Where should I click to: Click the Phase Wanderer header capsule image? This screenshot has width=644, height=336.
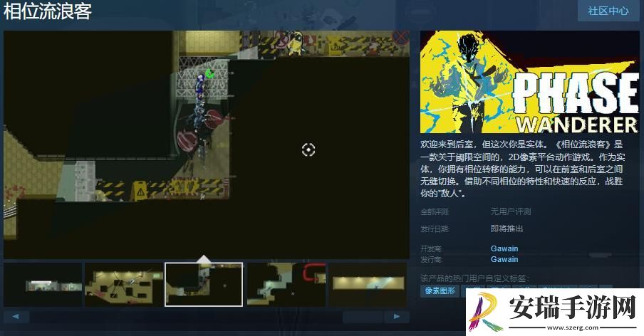[x=529, y=82]
